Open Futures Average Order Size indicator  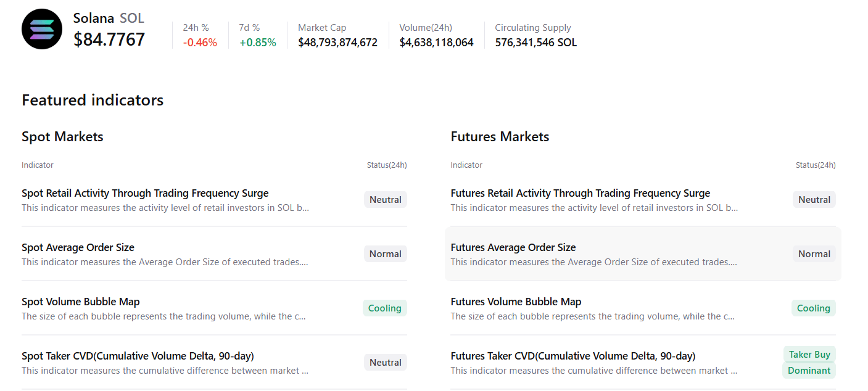click(x=643, y=254)
